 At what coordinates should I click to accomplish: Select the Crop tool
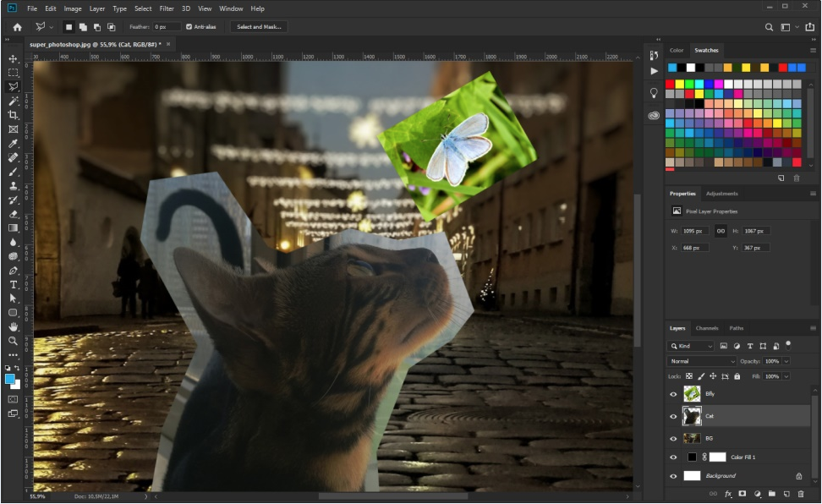click(14, 115)
